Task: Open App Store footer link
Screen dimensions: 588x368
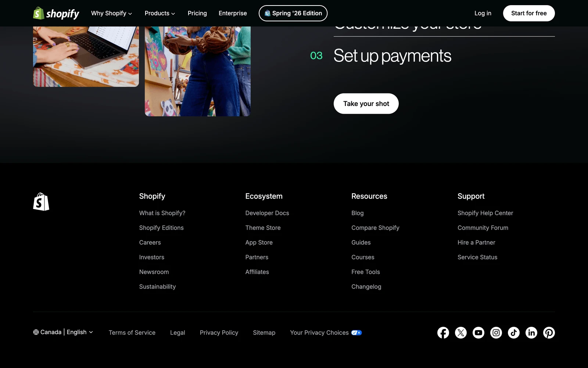Action: coord(259,243)
